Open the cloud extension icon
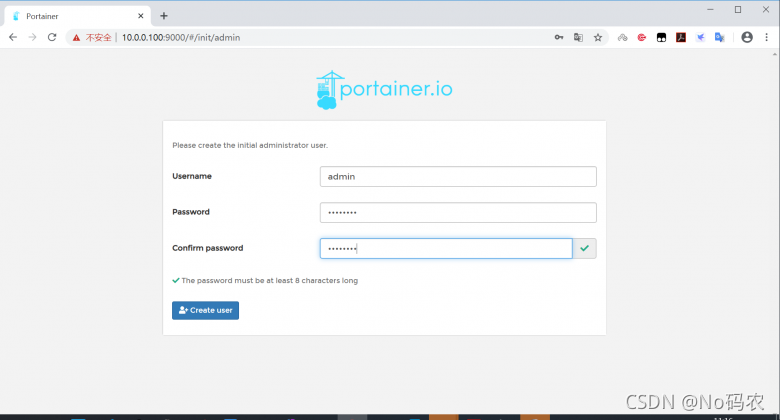Viewport: 780px width, 420px height. click(x=622, y=37)
